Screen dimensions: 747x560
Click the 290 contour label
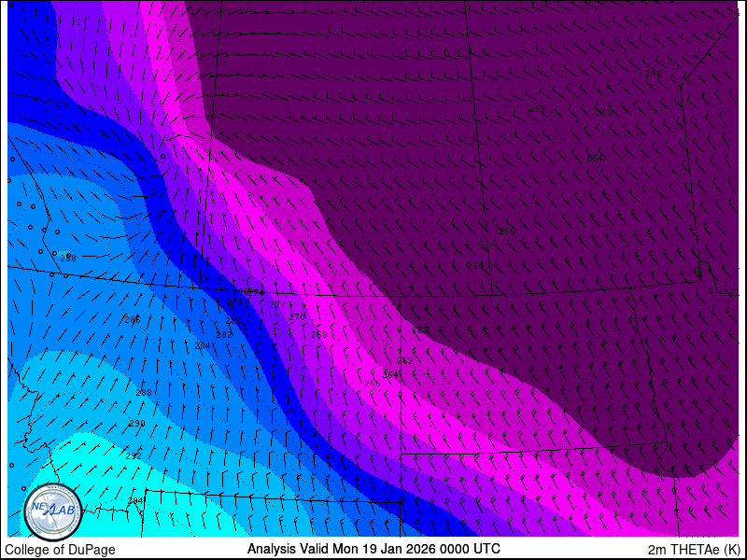click(136, 424)
